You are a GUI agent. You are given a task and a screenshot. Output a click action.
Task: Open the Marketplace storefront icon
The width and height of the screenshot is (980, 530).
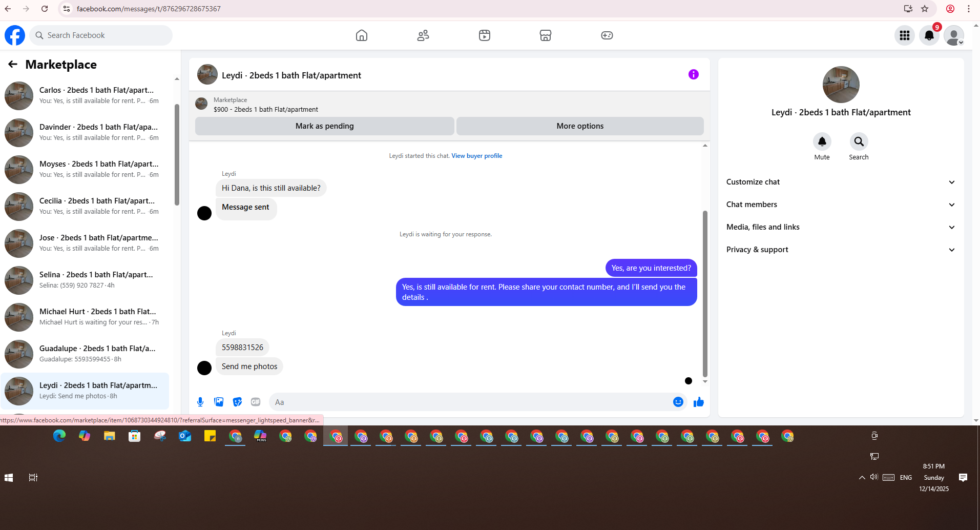[x=546, y=35]
